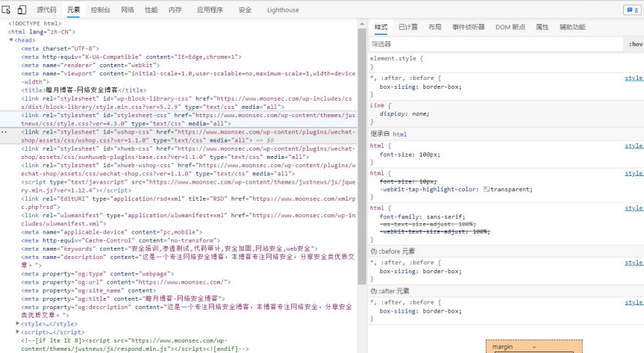This screenshot has width=644, height=353.
Task: Open the issues counter badge showing 8
Action: (631, 10)
